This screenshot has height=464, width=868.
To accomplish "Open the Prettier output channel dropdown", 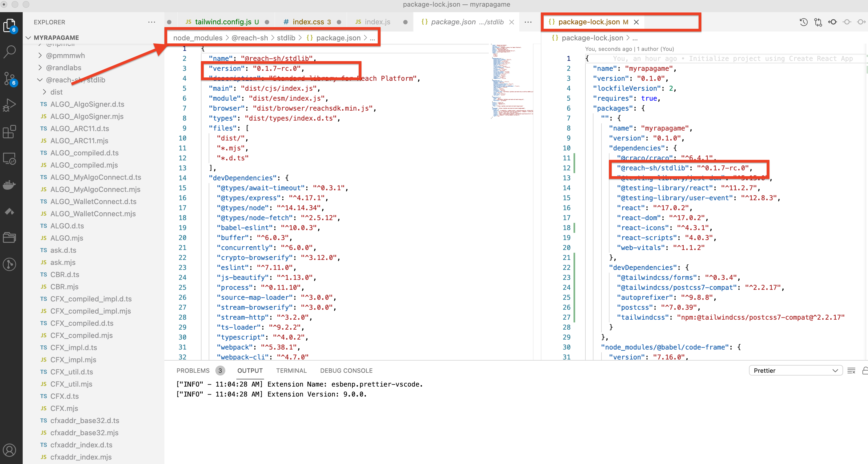I will point(795,370).
